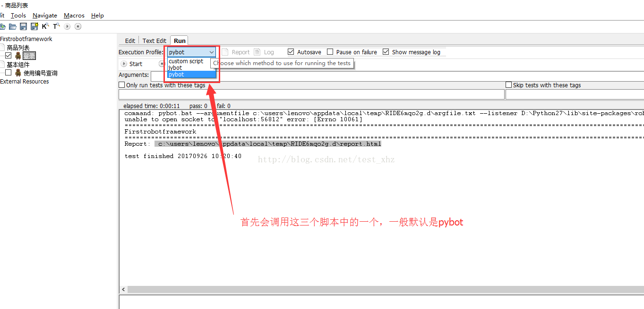Click the Open Directory folder toolbar icon
The height and width of the screenshot is (309, 644).
coord(13,26)
